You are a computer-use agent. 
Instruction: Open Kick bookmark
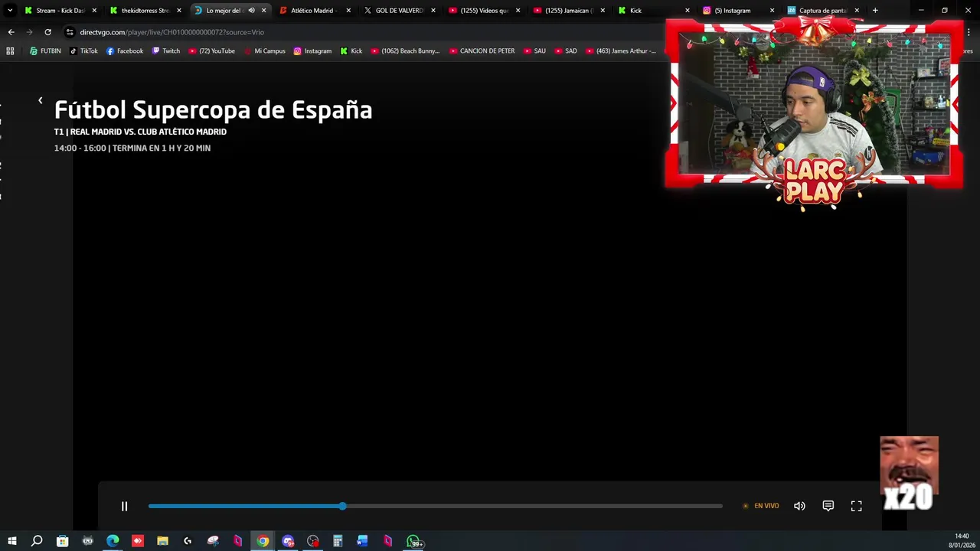[351, 51]
